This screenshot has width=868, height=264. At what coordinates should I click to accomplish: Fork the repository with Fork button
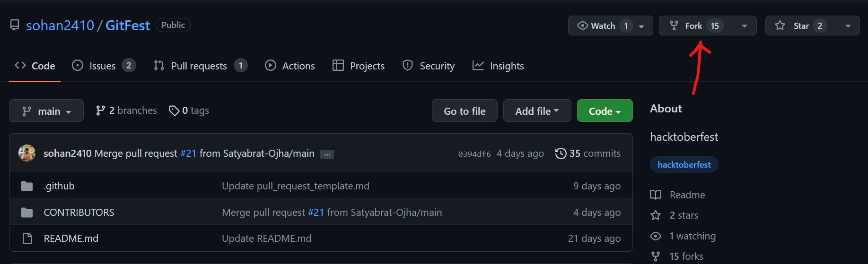(x=696, y=26)
